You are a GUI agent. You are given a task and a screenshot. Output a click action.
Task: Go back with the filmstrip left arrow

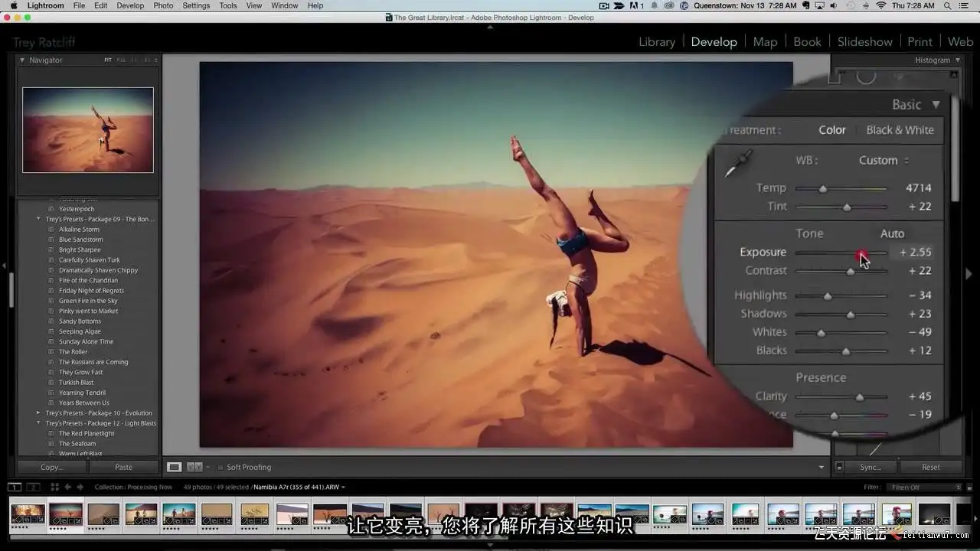68,487
